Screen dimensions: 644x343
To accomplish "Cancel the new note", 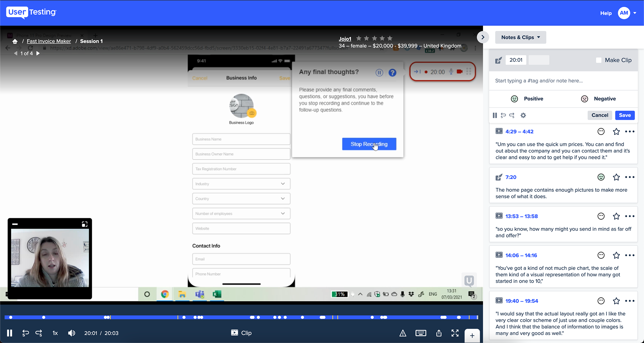I will 600,115.
